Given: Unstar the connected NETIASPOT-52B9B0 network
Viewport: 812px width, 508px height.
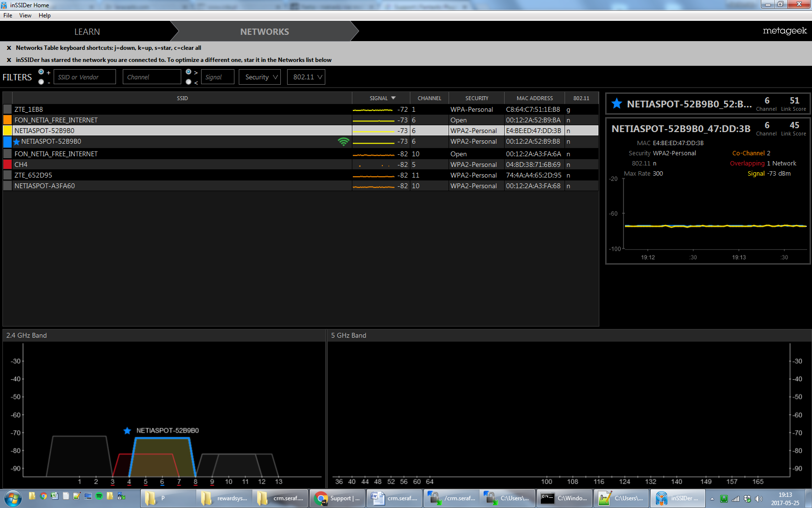Looking at the screenshot, I should [17, 142].
